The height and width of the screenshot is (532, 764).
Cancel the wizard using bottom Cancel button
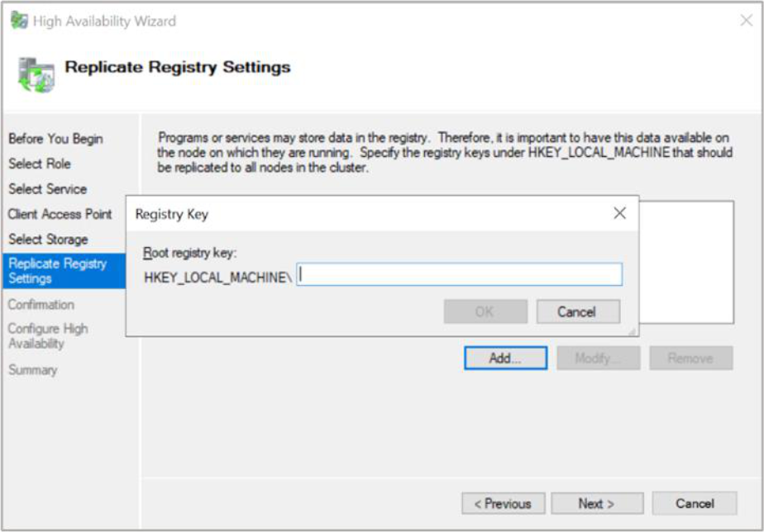point(694,503)
